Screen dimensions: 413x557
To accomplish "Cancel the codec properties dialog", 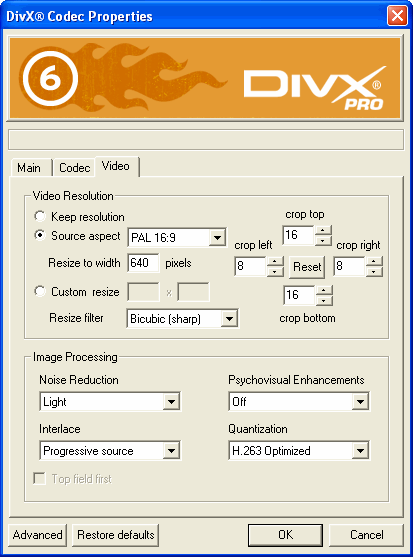I will (366, 535).
